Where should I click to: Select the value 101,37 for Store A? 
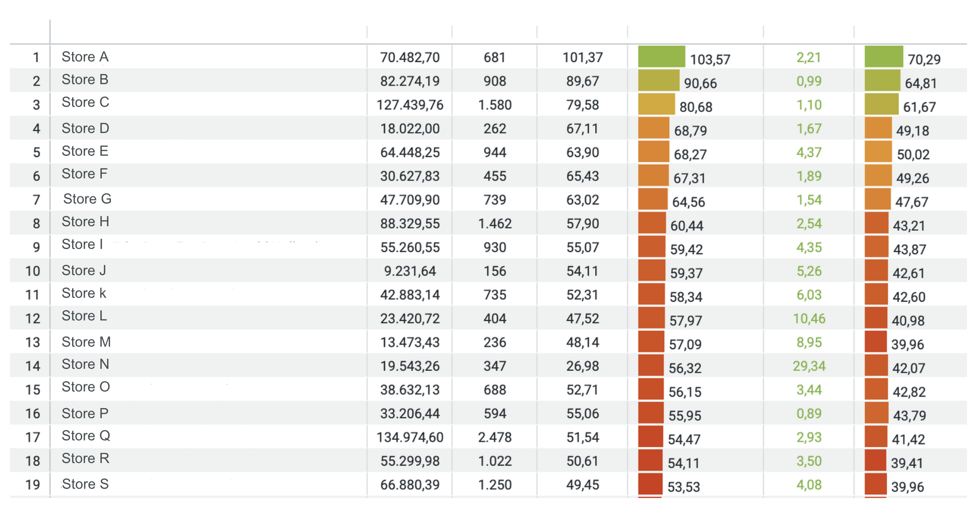pyautogui.click(x=582, y=57)
